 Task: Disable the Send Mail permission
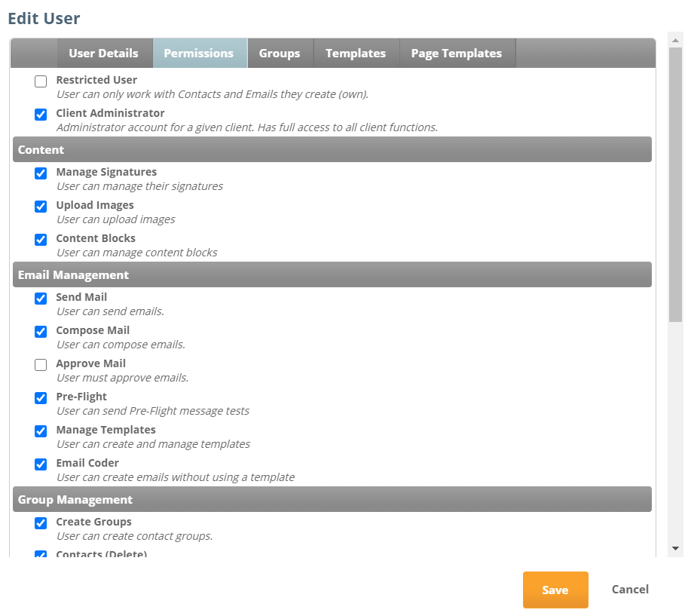pyautogui.click(x=41, y=299)
